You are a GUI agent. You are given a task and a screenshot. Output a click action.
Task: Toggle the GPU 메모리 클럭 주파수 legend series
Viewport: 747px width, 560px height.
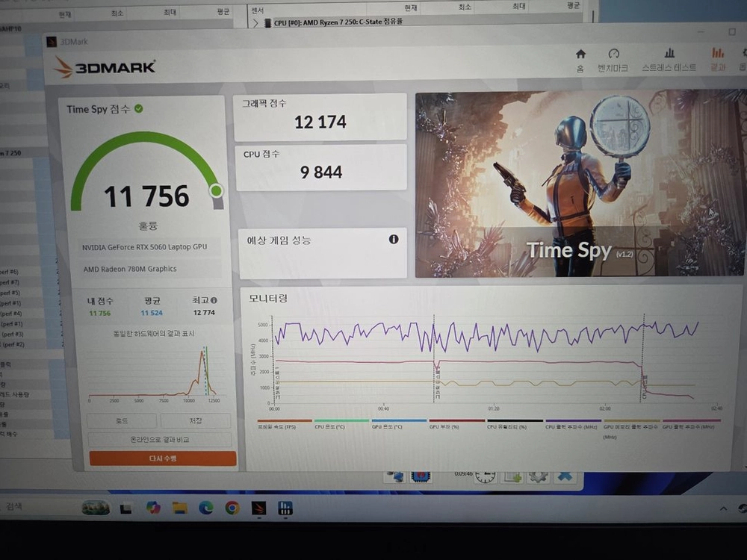631,427
